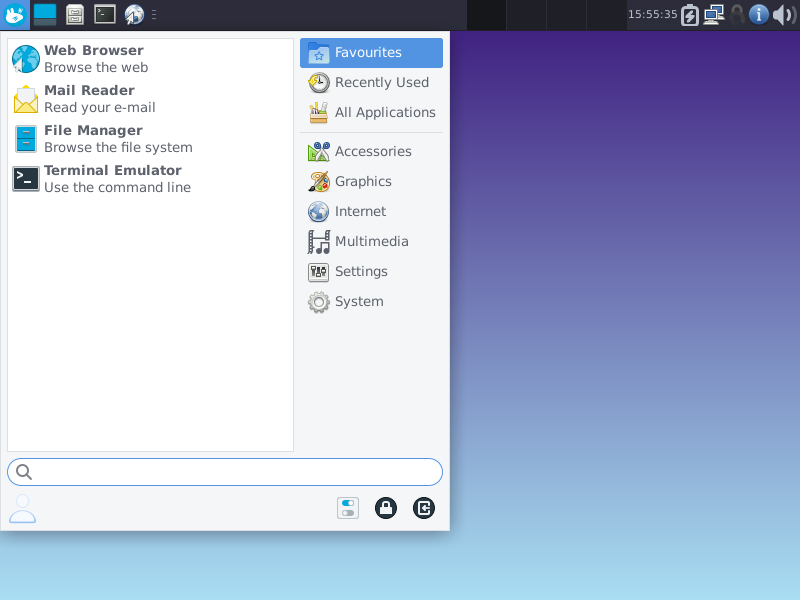Image resolution: width=800 pixels, height=600 pixels.
Task: Select the All Applications category
Action: [x=371, y=112]
